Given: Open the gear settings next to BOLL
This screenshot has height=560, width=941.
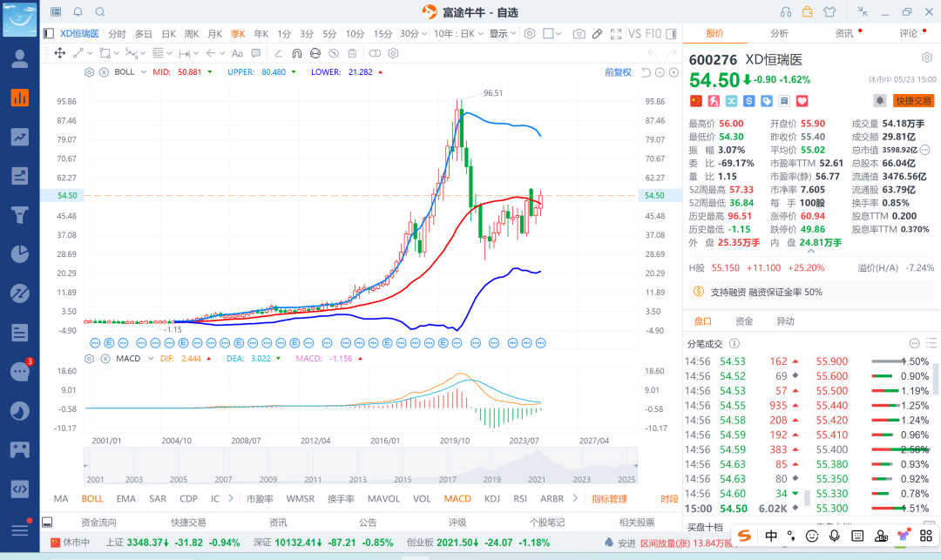Looking at the screenshot, I should click(x=90, y=72).
